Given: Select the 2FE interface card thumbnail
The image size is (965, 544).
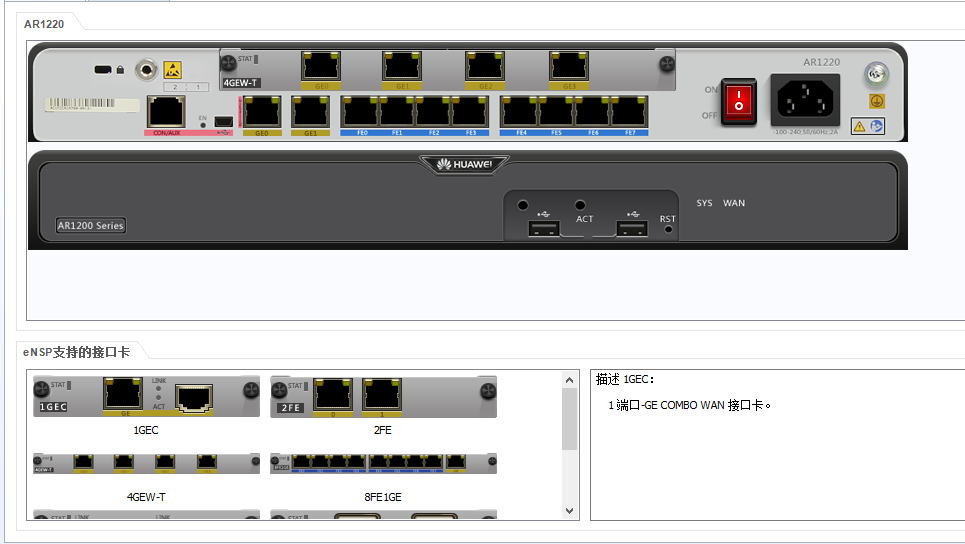Looking at the screenshot, I should click(x=383, y=396).
